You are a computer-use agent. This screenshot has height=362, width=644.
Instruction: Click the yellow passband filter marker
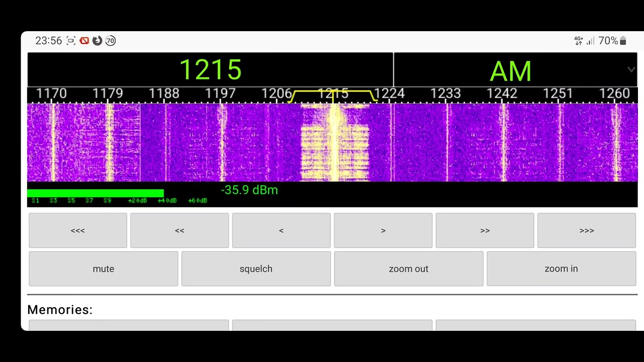point(333,97)
